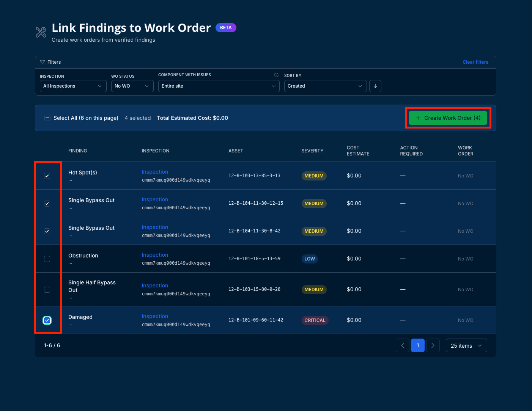Click the wrench tools icon beside title
This screenshot has width=532, height=411.
click(41, 32)
